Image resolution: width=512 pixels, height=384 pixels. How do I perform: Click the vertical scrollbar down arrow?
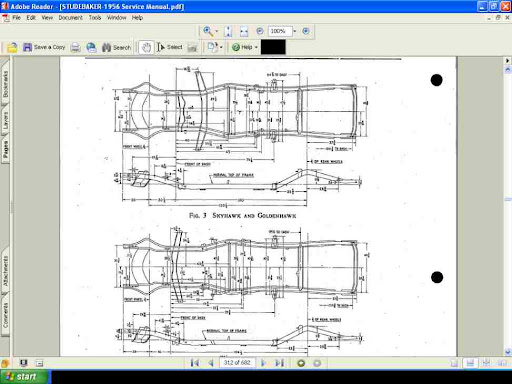(508, 352)
